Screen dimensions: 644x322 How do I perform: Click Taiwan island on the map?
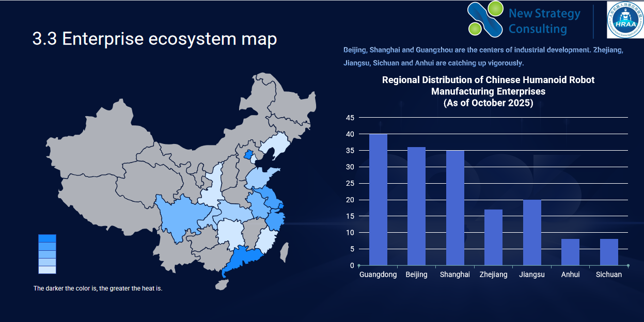(x=284, y=253)
